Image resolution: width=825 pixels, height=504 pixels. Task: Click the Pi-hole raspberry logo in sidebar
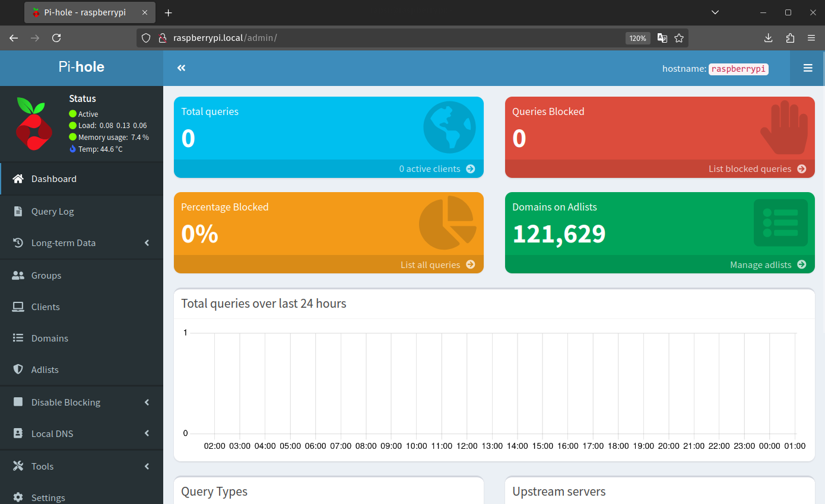click(x=35, y=123)
